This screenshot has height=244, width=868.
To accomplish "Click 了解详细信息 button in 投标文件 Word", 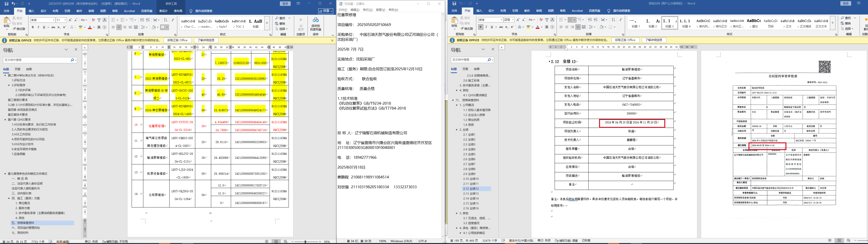I will [654, 40].
